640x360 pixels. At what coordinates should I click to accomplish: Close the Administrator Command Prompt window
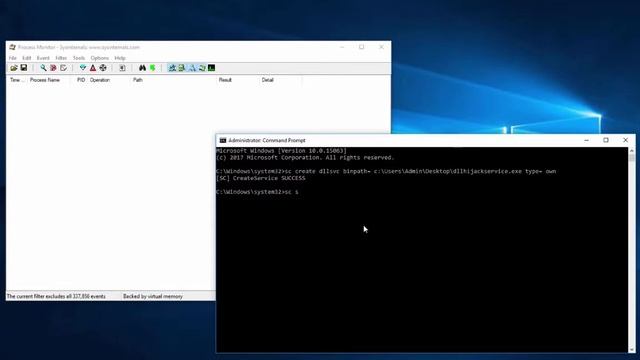click(x=625, y=140)
